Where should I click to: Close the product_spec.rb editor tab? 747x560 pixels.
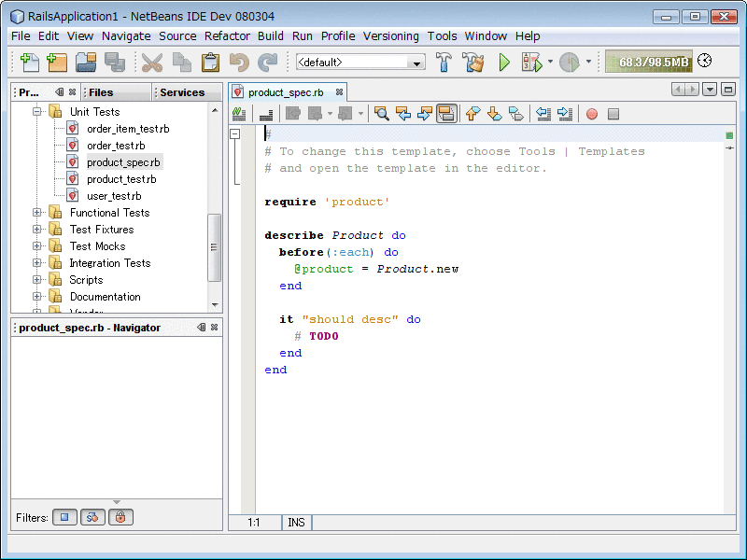339,91
